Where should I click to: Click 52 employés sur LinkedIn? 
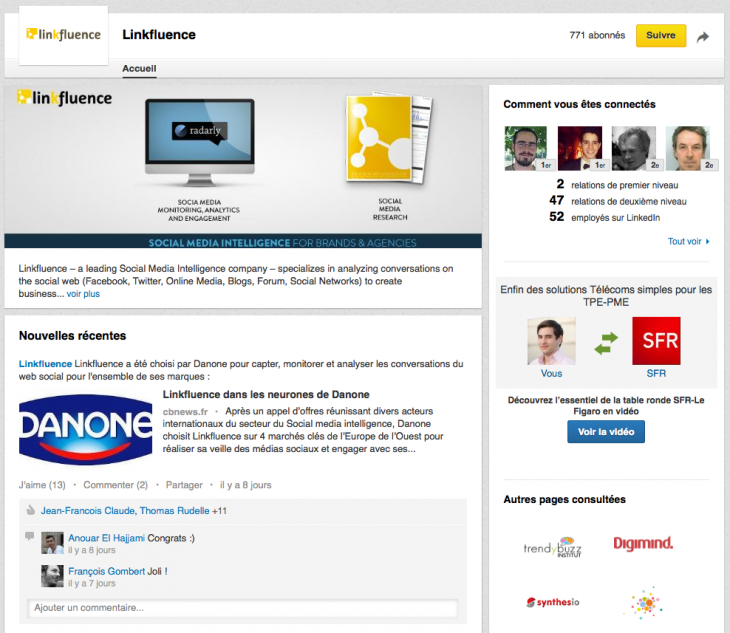(x=604, y=217)
